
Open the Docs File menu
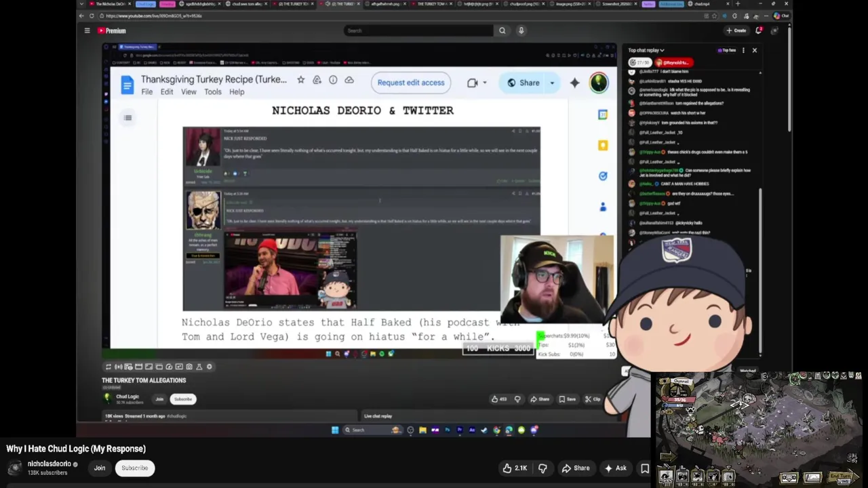click(146, 92)
